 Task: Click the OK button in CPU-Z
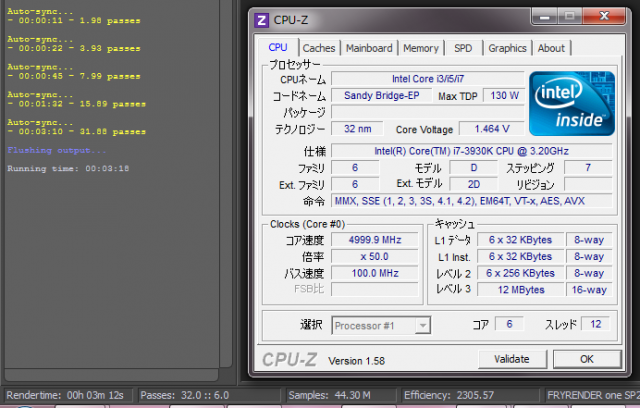[x=587, y=359]
